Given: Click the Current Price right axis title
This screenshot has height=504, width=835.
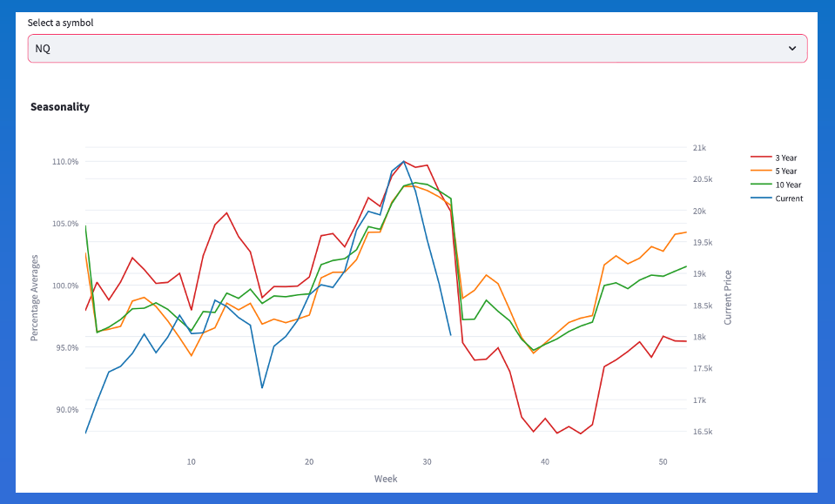Looking at the screenshot, I should tap(728, 296).
